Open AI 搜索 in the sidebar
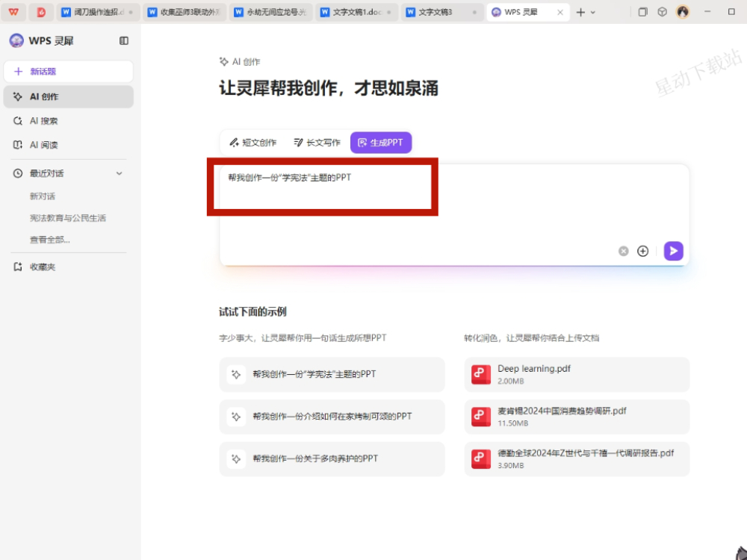The height and width of the screenshot is (560, 747). point(68,121)
